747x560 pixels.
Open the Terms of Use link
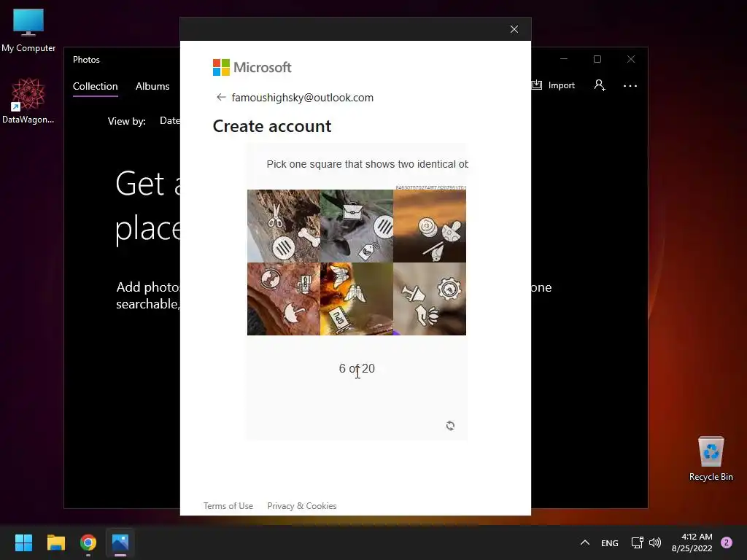[x=228, y=506]
